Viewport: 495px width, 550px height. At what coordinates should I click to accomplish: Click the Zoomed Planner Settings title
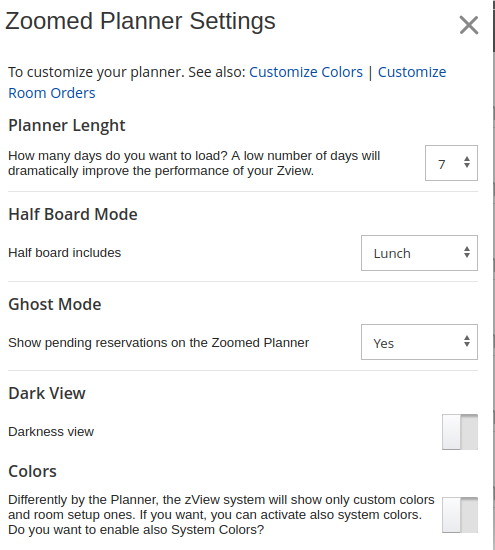(140, 21)
